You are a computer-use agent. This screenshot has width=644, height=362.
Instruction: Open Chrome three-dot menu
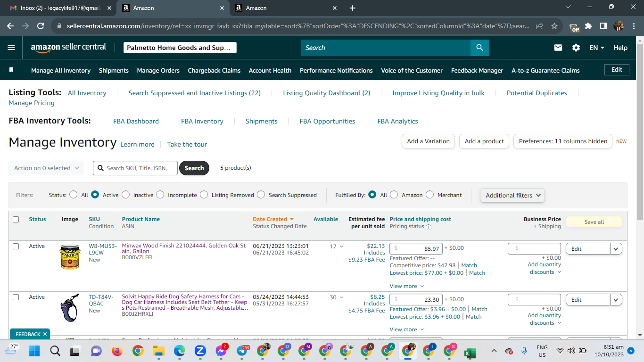633,26
